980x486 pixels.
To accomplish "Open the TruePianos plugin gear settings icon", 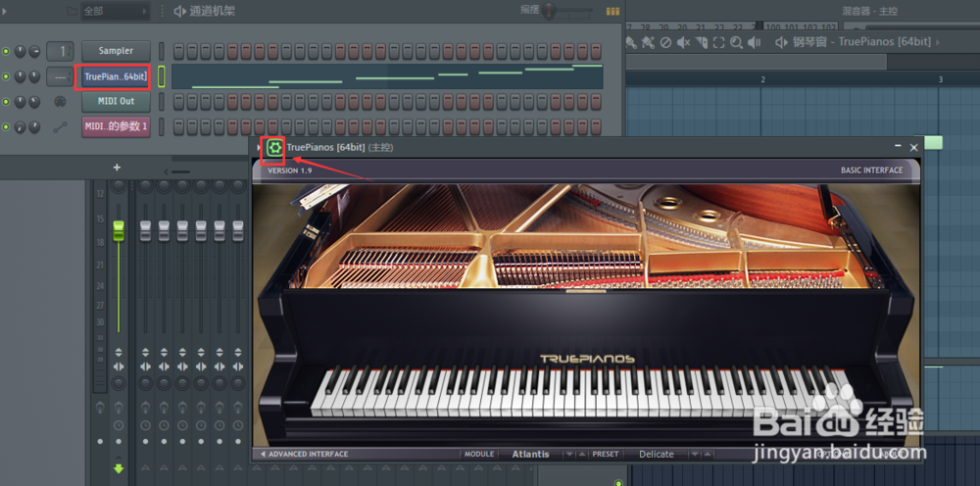I will click(x=273, y=147).
